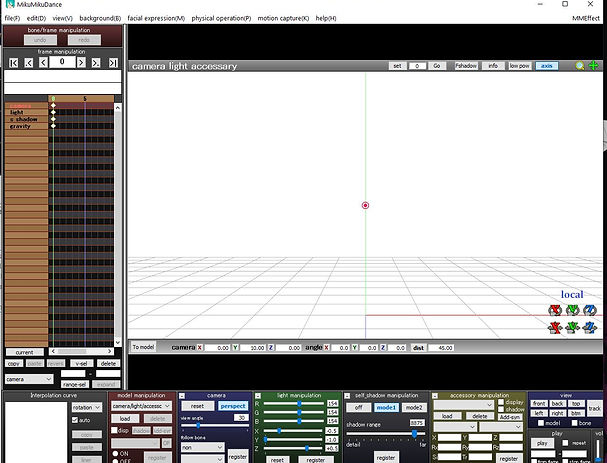Click the red X move axis icon
Image resolution: width=607 pixels, height=463 pixels.
(x=555, y=328)
